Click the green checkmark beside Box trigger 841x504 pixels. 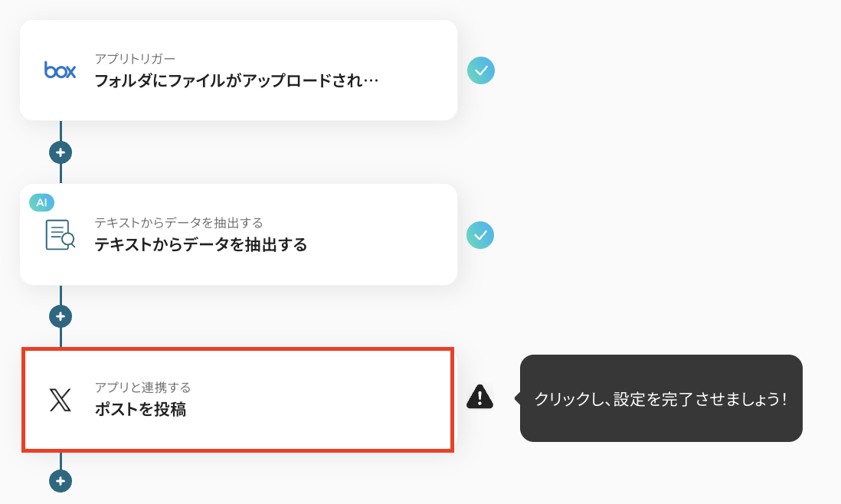[x=481, y=70]
